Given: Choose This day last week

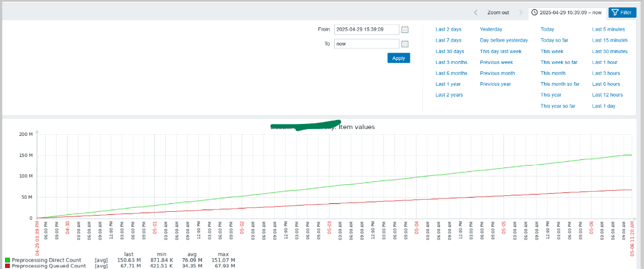Looking at the screenshot, I should [501, 51].
